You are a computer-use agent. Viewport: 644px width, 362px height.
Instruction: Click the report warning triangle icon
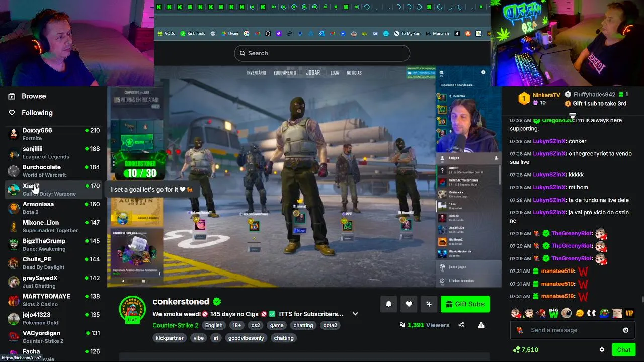(x=481, y=325)
